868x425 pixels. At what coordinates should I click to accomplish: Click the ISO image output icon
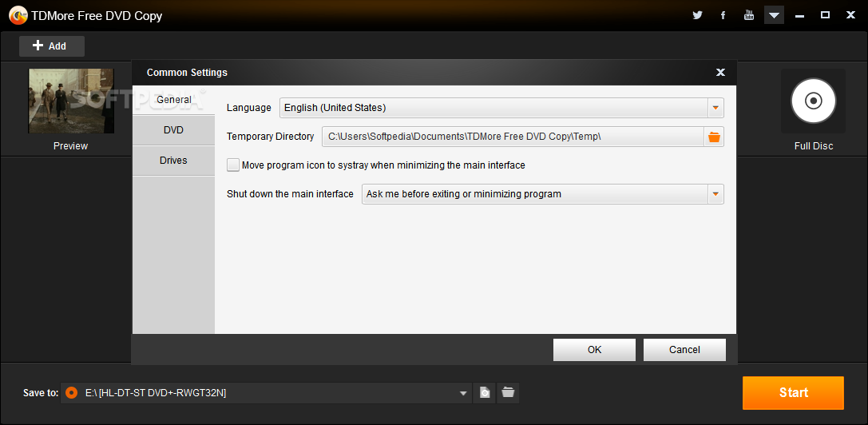(485, 393)
